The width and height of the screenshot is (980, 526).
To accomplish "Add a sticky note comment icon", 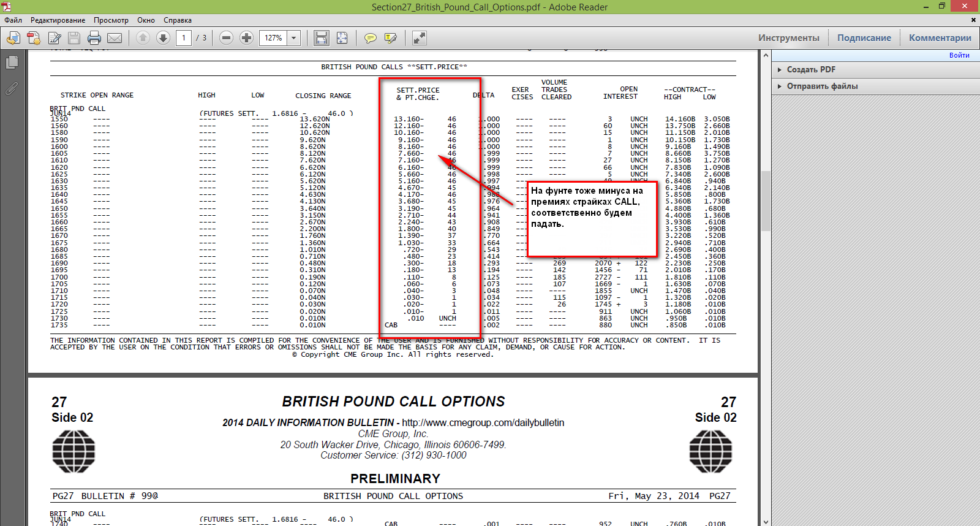I will point(371,38).
